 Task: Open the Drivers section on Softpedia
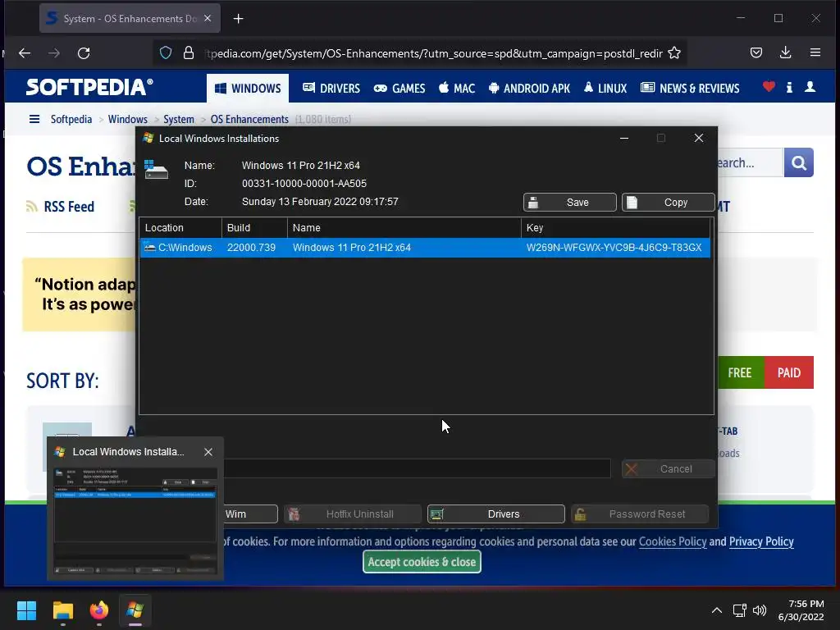(331, 89)
